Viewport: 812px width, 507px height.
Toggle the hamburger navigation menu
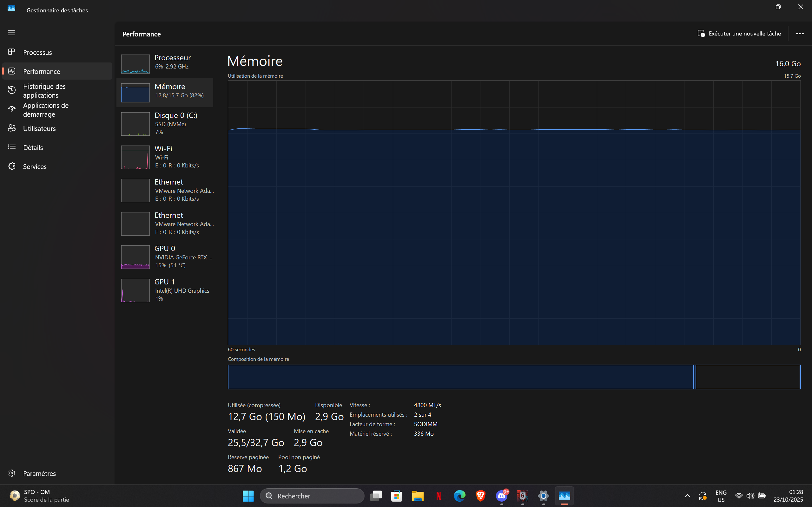point(11,33)
